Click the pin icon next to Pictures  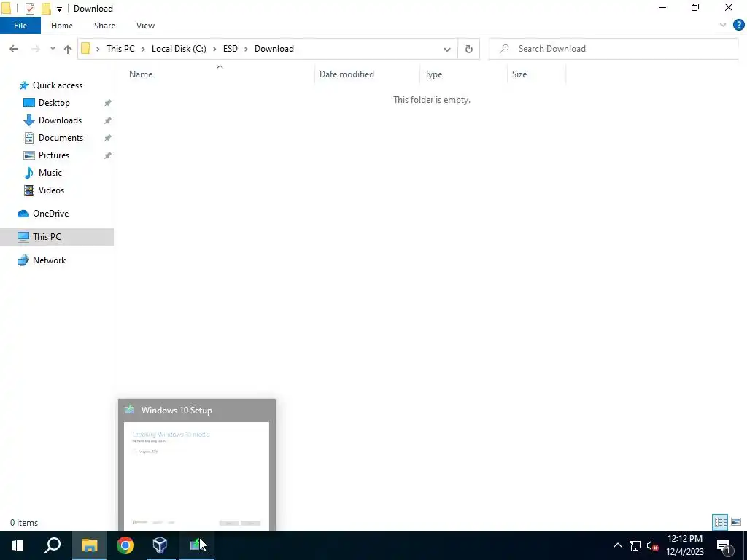[x=108, y=155]
